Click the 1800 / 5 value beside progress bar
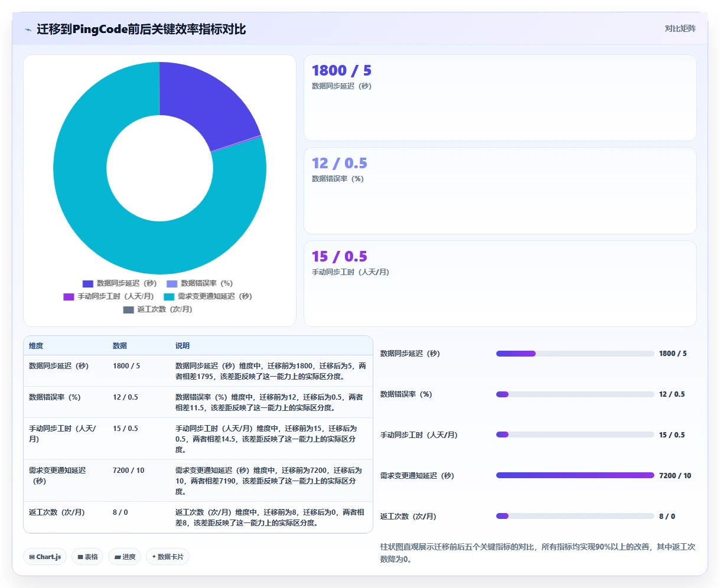Viewport: 720px width, 588px height. tap(673, 354)
